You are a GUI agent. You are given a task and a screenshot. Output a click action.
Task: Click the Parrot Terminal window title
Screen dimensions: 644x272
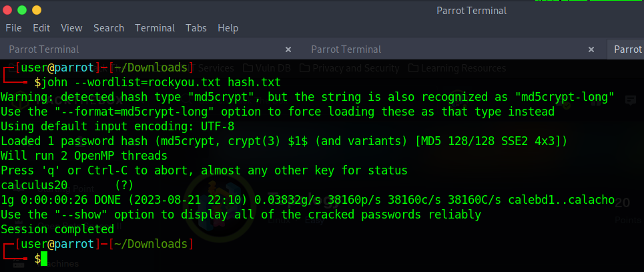tap(471, 10)
